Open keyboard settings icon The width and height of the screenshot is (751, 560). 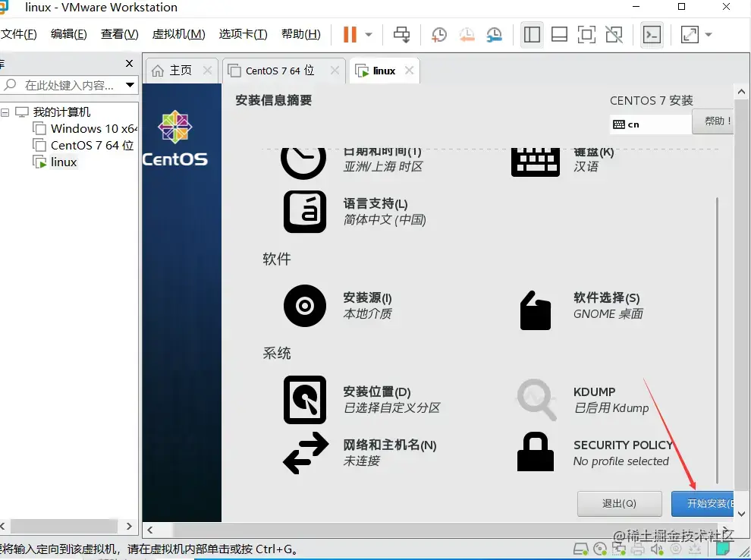click(x=536, y=162)
